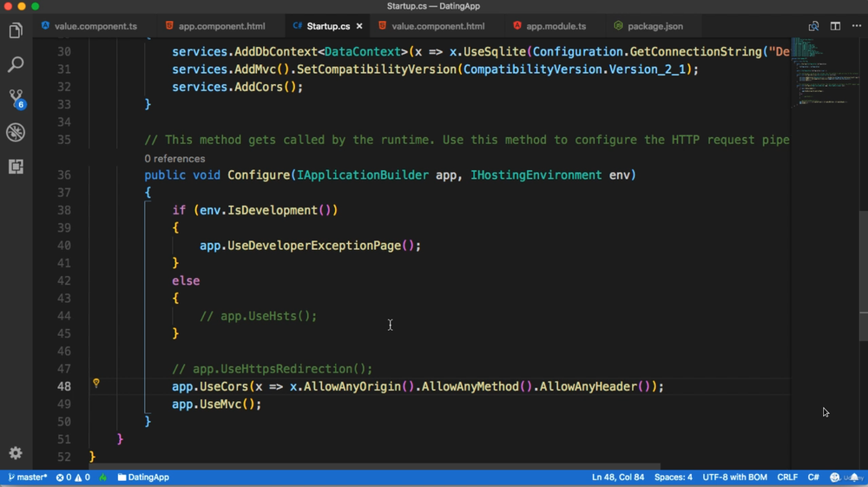Click line number 36 in the gutter

click(x=63, y=174)
